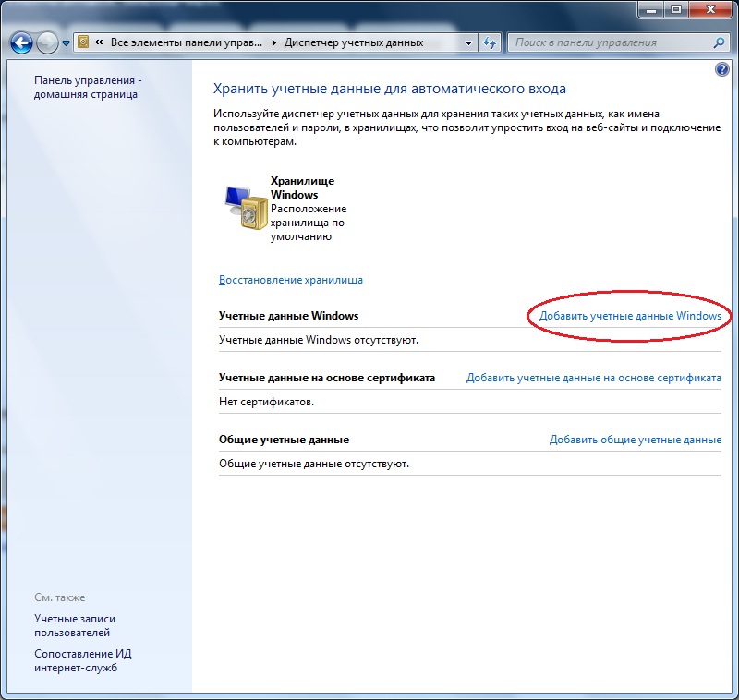739x700 pixels.
Task: Open the 'Восстановление хранилища' link
Action: (x=291, y=280)
